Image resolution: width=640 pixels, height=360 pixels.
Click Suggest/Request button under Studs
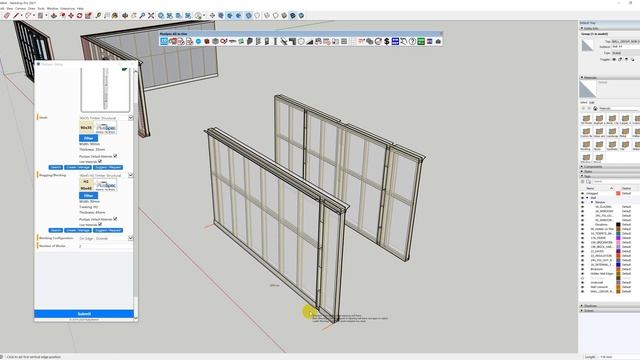point(108,167)
